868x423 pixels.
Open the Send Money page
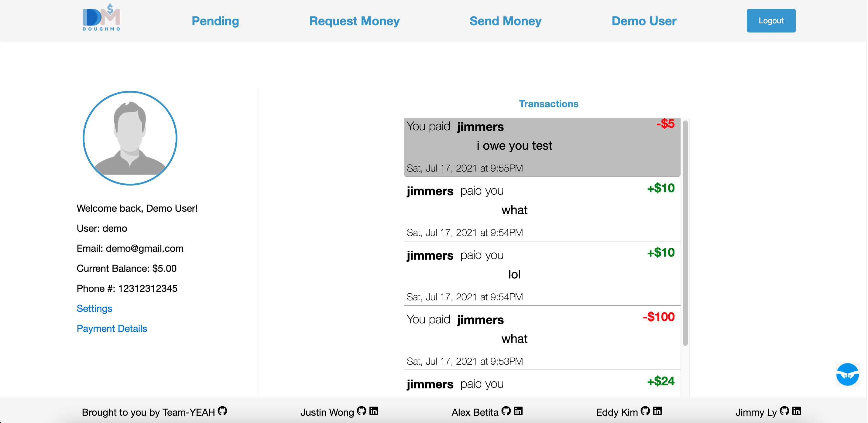pyautogui.click(x=506, y=21)
